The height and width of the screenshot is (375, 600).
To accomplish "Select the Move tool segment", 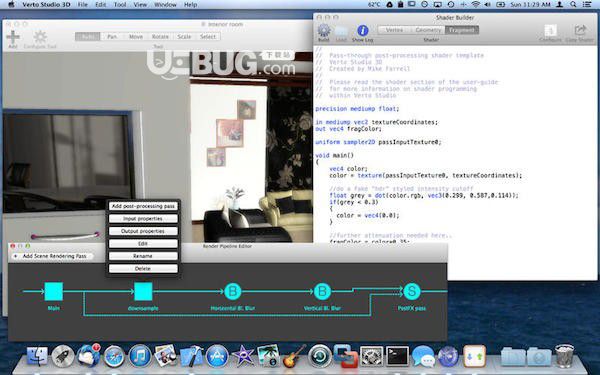I will (136, 37).
